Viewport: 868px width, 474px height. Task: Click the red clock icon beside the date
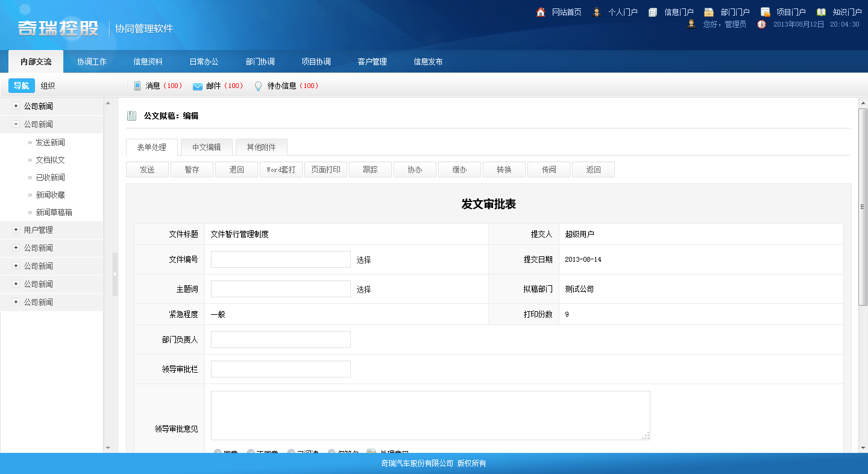click(x=762, y=24)
